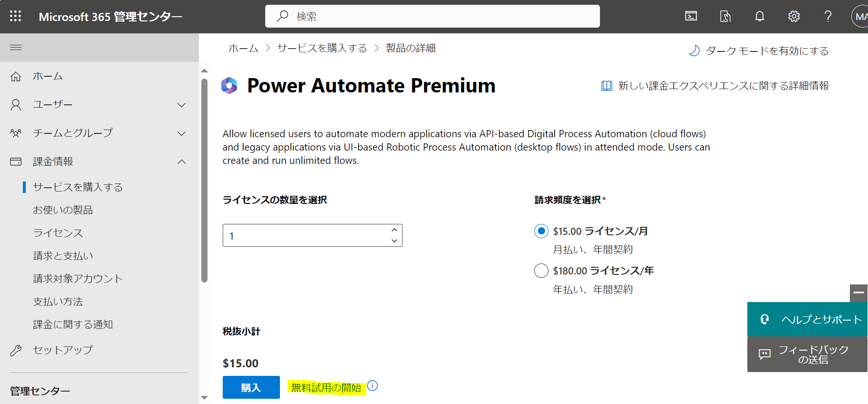Click the billing card icon in sidebar
The image size is (868, 404).
click(x=16, y=162)
